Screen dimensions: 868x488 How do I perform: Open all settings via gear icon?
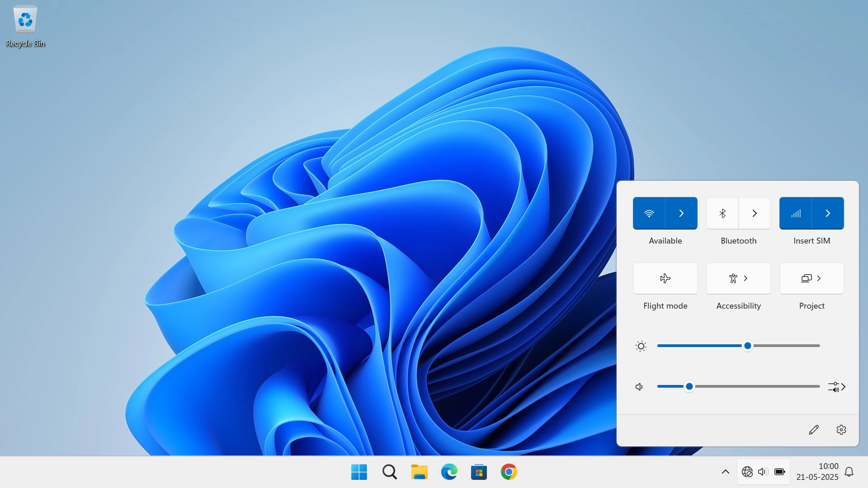[841, 430]
